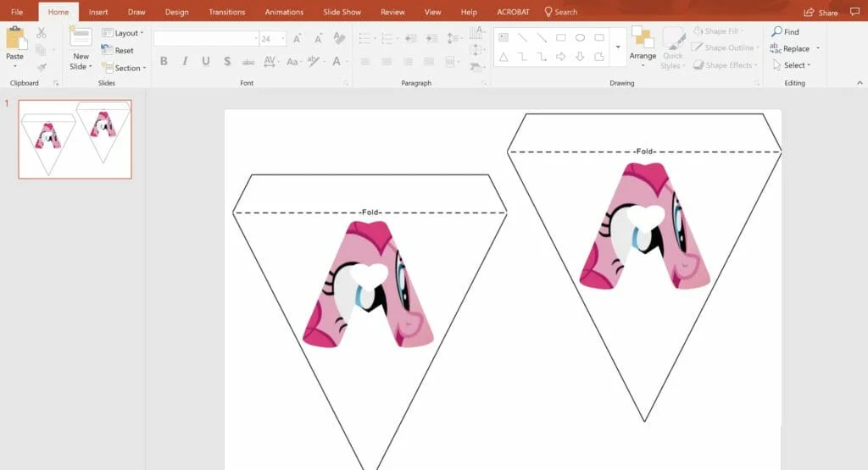The image size is (868, 470).
Task: Click the Copy icon
Action: coord(41,50)
